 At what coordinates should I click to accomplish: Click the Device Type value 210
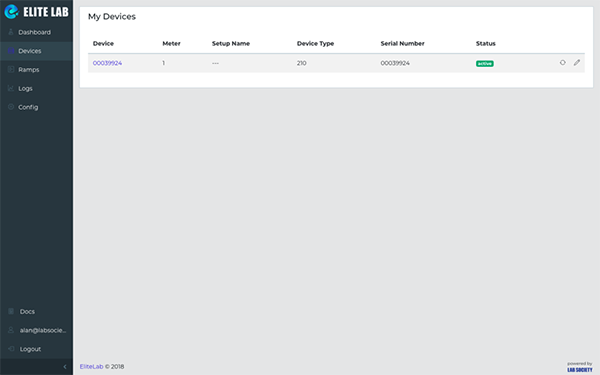(x=302, y=63)
